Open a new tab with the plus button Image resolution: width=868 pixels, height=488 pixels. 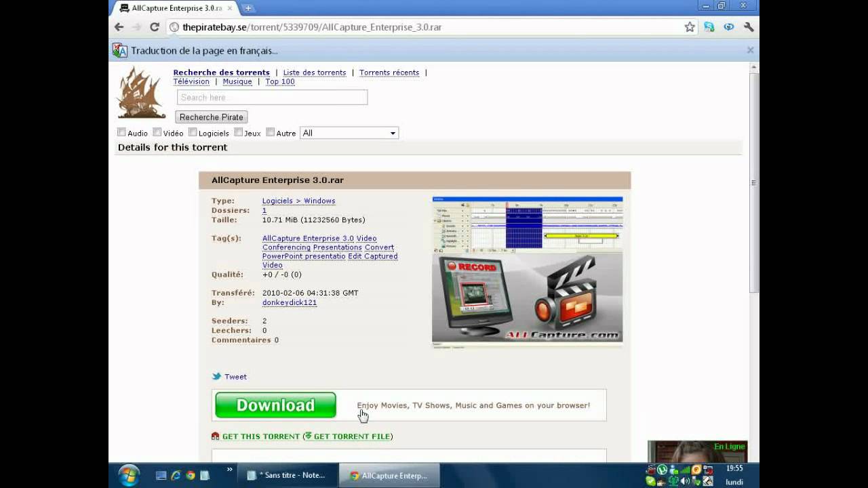(248, 8)
